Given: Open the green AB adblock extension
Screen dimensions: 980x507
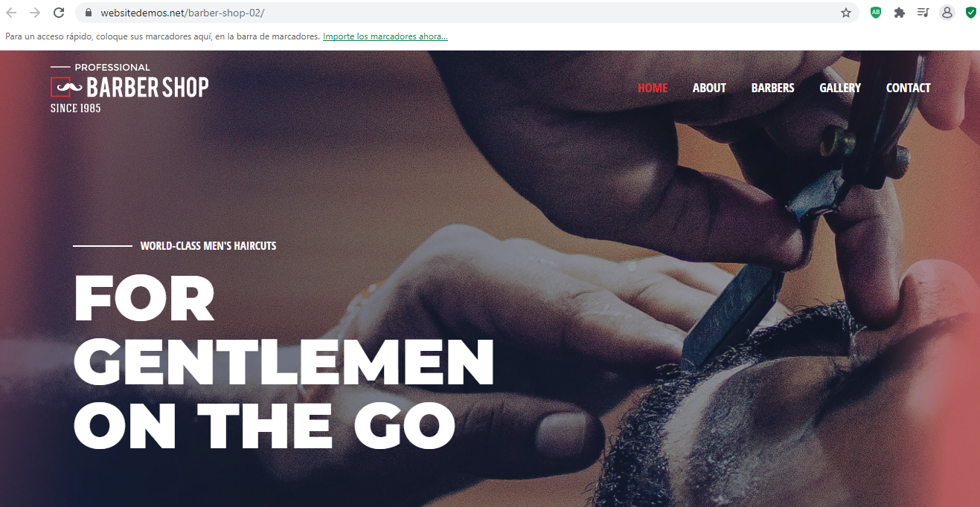Looking at the screenshot, I should click(876, 13).
